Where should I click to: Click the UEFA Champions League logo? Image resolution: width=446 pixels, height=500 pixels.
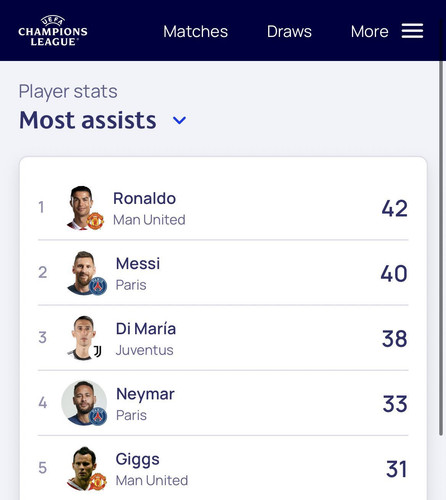click(x=53, y=31)
